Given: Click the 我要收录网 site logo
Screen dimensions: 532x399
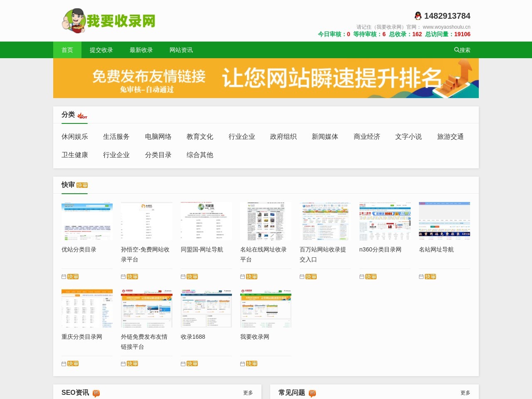Looking at the screenshot, I should click(x=109, y=21).
